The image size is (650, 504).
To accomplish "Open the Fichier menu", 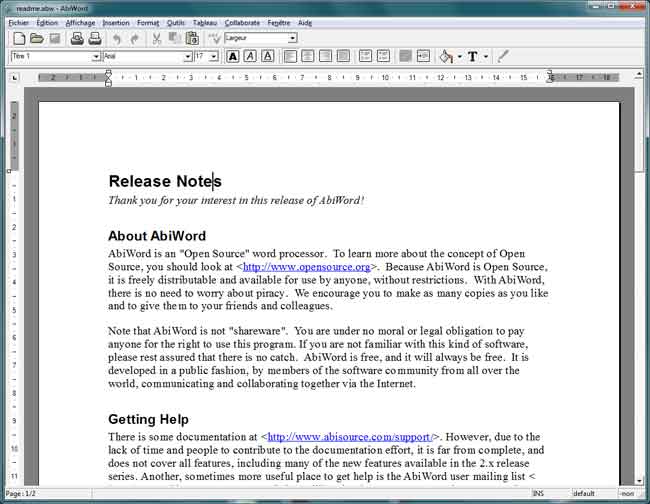I will (x=19, y=23).
